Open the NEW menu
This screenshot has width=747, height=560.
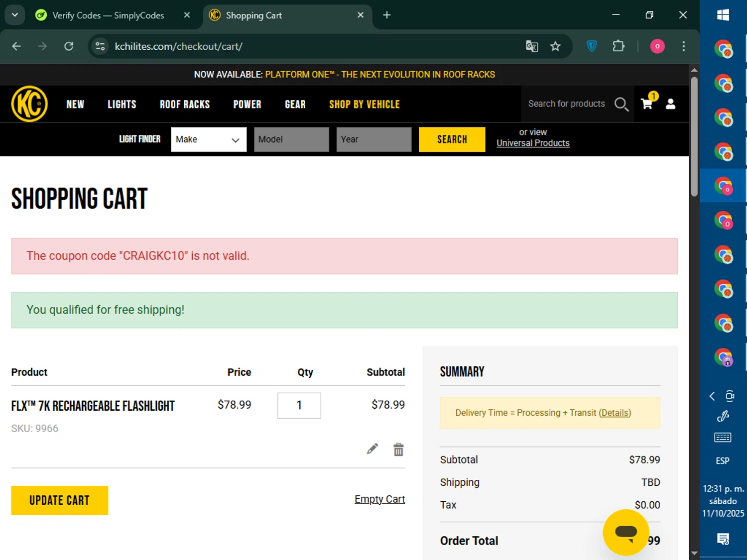pyautogui.click(x=75, y=104)
